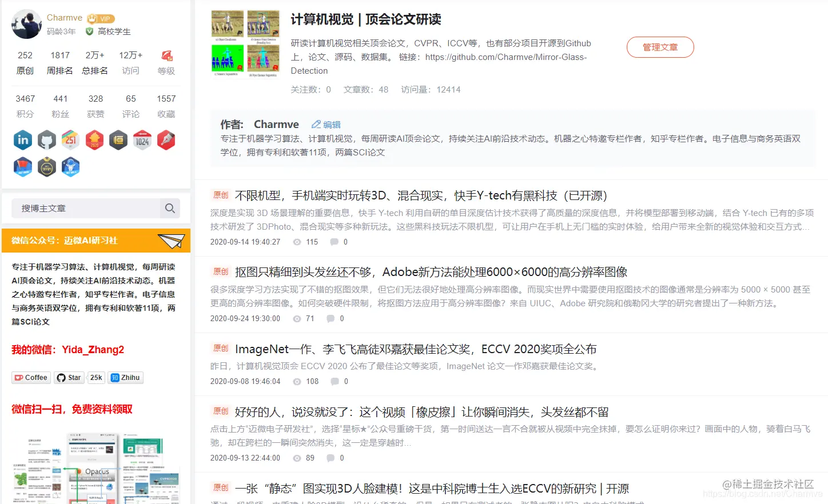Click the eye view icon on the first article

tap(296, 241)
